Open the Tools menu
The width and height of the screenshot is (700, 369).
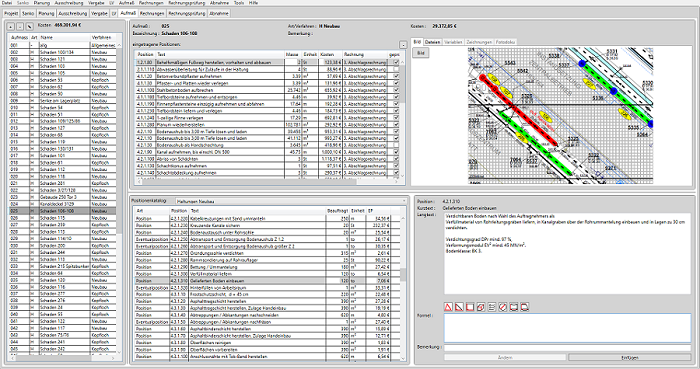pos(239,3)
